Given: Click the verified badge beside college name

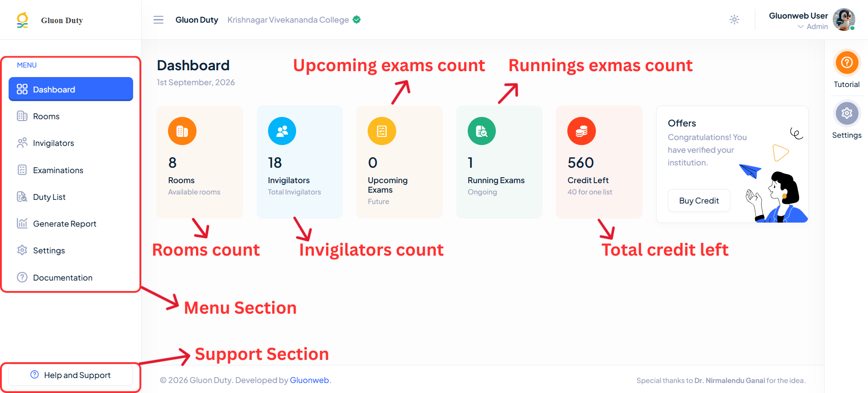Looking at the screenshot, I should pos(357,19).
